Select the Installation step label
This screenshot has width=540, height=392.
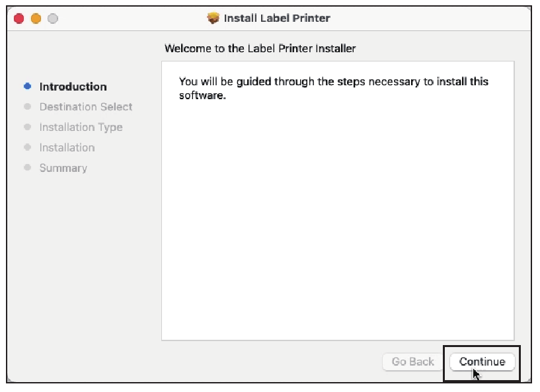67,147
